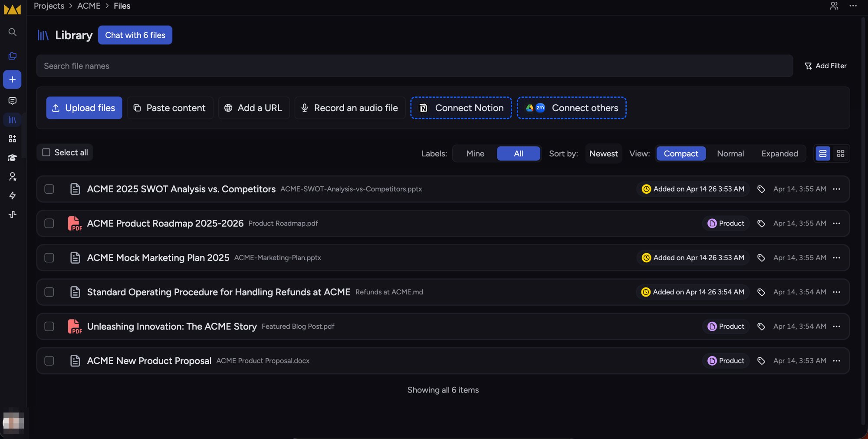Viewport: 868px width, 439px height.
Task: Filter labels by Mine
Action: coord(475,154)
